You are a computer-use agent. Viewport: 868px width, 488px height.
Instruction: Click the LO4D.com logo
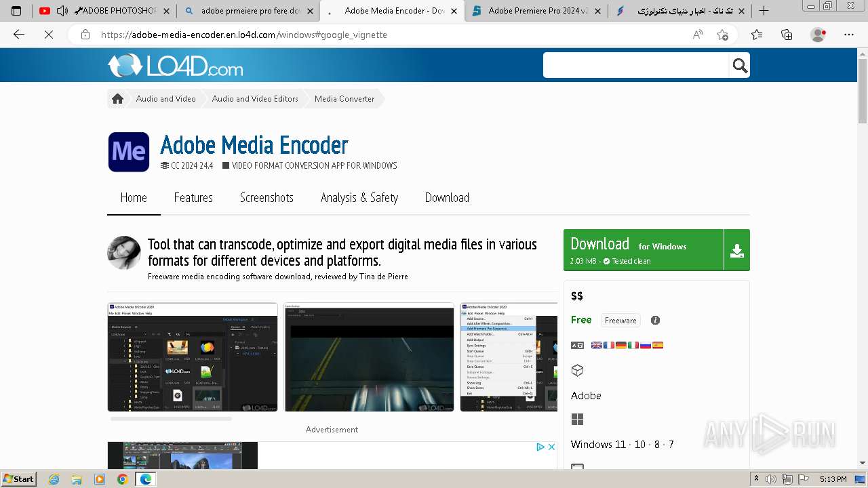pos(175,66)
